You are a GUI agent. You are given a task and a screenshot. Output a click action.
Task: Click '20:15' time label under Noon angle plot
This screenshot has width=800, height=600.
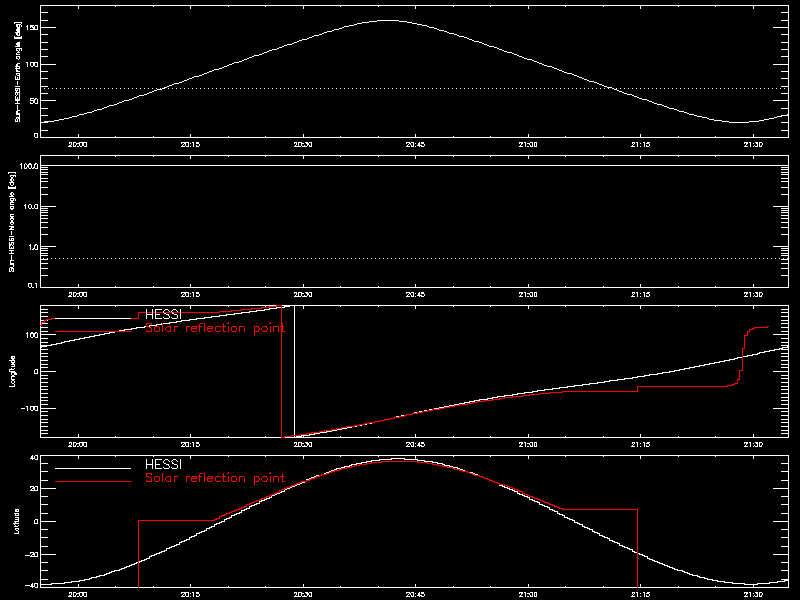[x=190, y=294]
